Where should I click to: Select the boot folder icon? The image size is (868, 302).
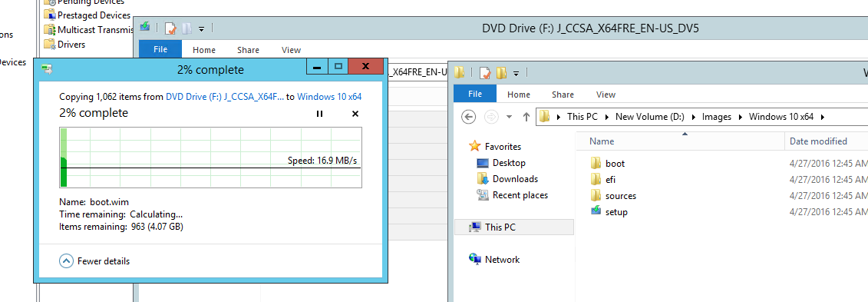pyautogui.click(x=596, y=163)
